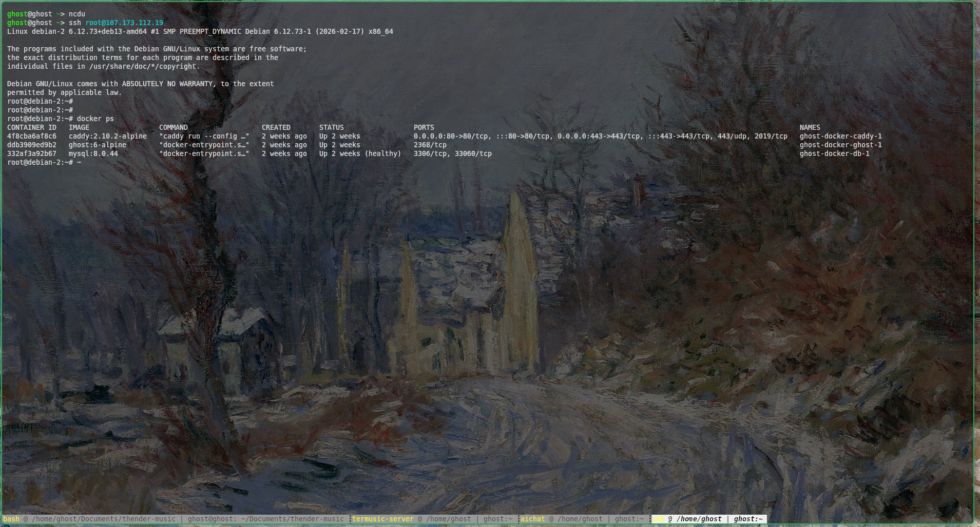Click the NAMES column header
This screenshot has width=980, height=527.
click(x=810, y=127)
